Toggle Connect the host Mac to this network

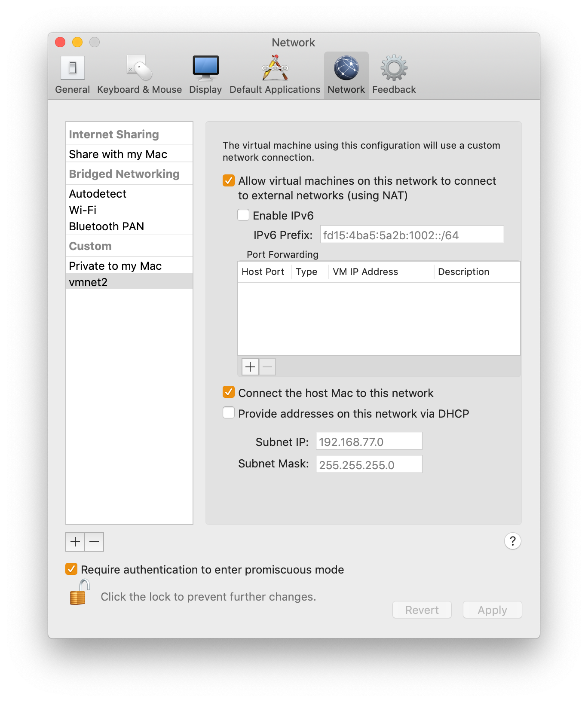pos(229,392)
